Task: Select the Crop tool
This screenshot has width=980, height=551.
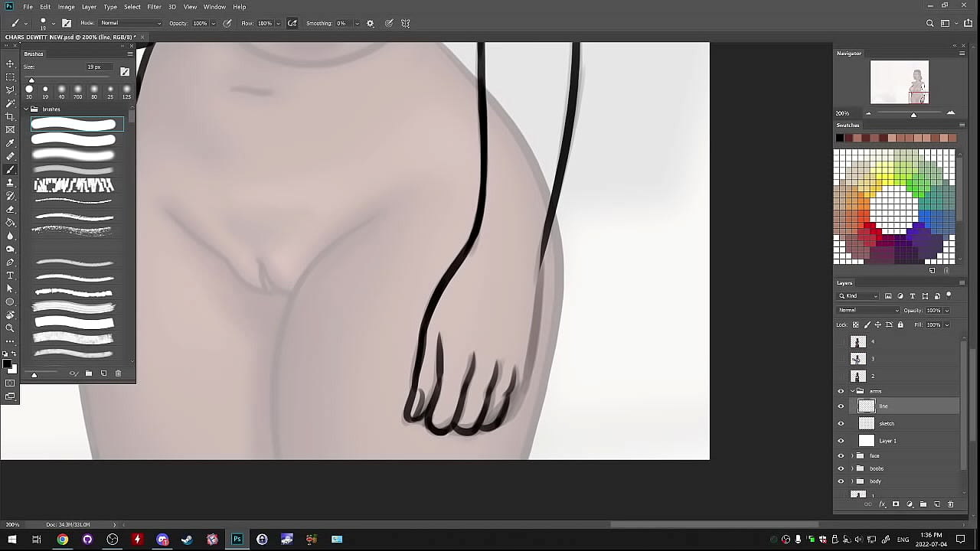Action: [x=10, y=116]
